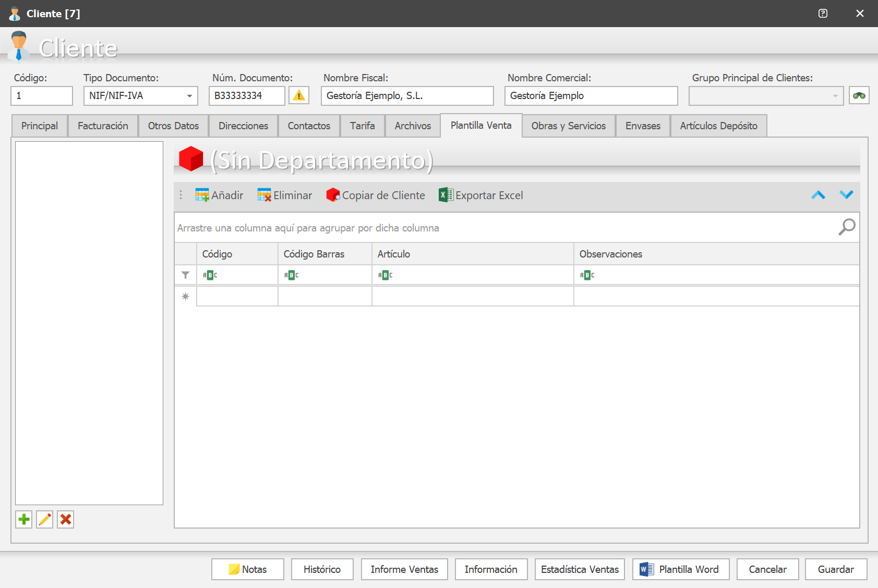Viewport: 878px width, 588px height.
Task: Click the green plus add department icon
Action: click(x=24, y=519)
